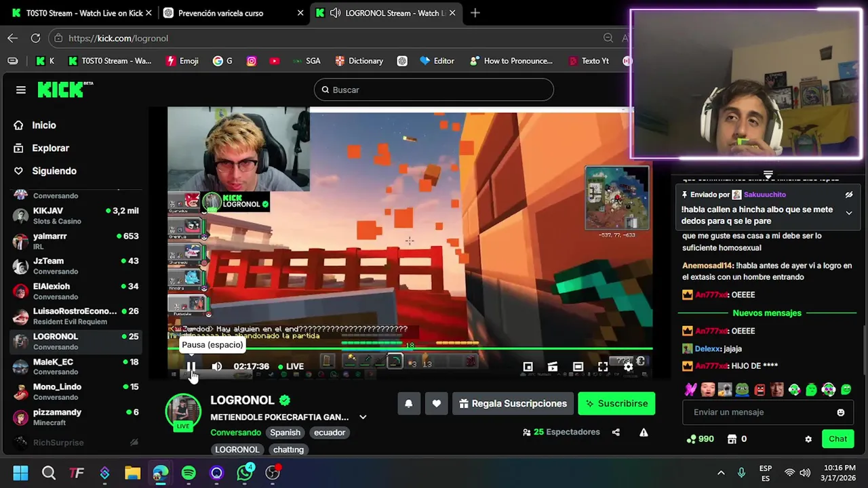The width and height of the screenshot is (868, 488).
Task: Open chat settings gear icon
Action: click(x=808, y=439)
